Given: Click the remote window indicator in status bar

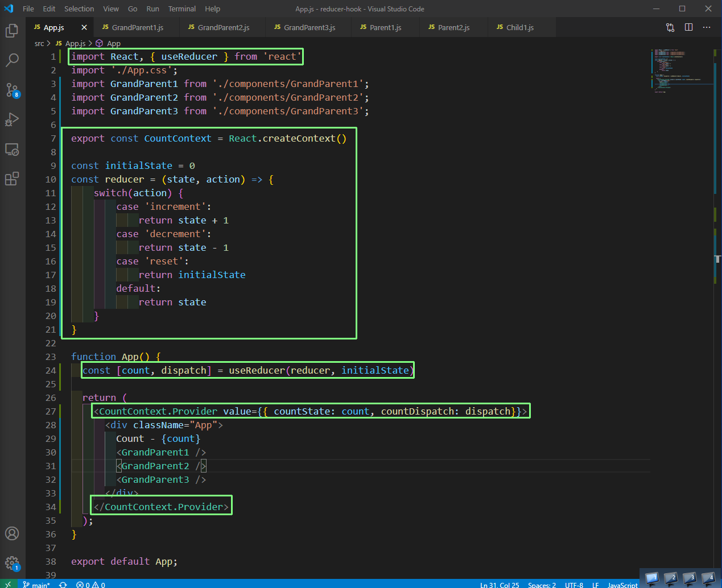Looking at the screenshot, I should (x=9, y=584).
